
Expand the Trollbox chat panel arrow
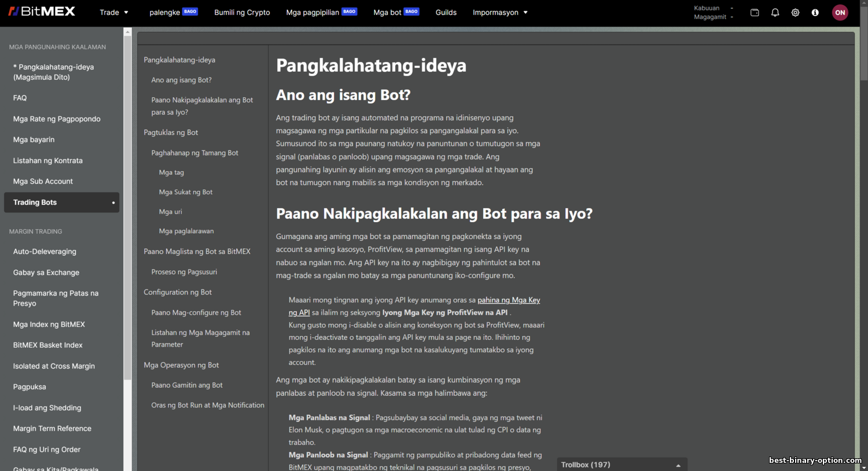click(678, 465)
